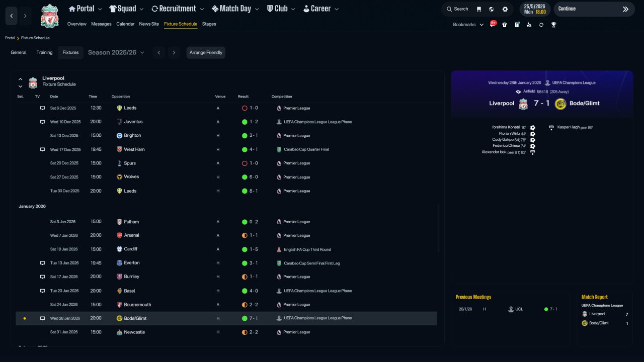Click the Opposition column header
Image resolution: width=644 pixels, height=362 pixels.
tap(121, 97)
